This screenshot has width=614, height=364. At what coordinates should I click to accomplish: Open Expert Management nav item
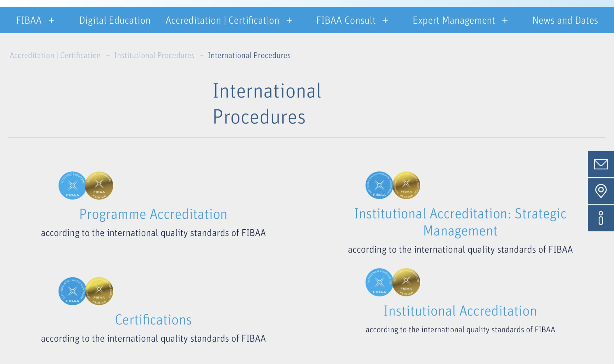point(454,20)
